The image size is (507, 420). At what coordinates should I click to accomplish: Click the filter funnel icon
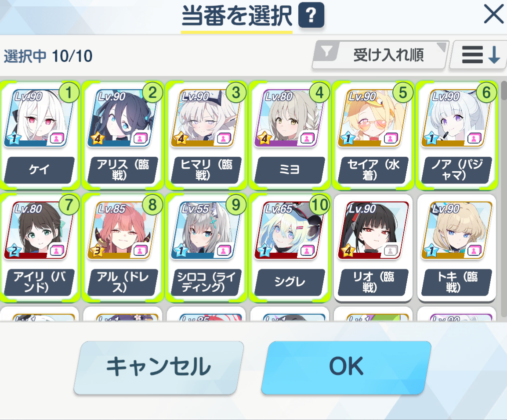pos(327,51)
